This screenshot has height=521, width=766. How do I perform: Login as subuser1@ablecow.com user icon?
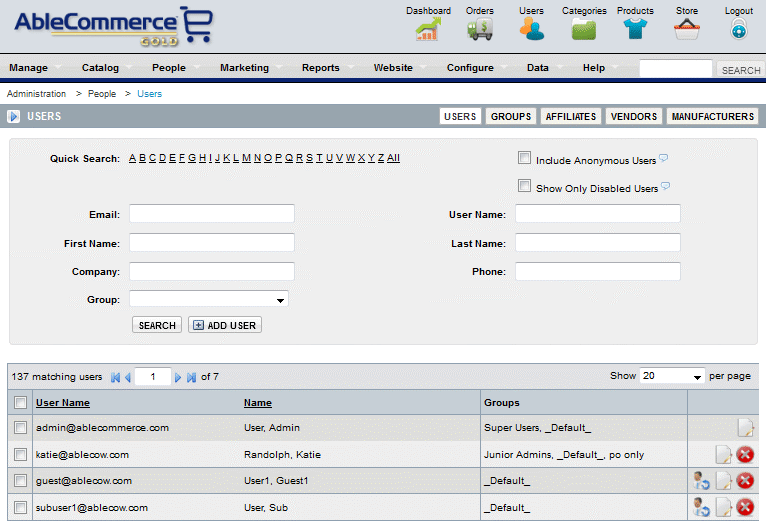click(x=702, y=507)
